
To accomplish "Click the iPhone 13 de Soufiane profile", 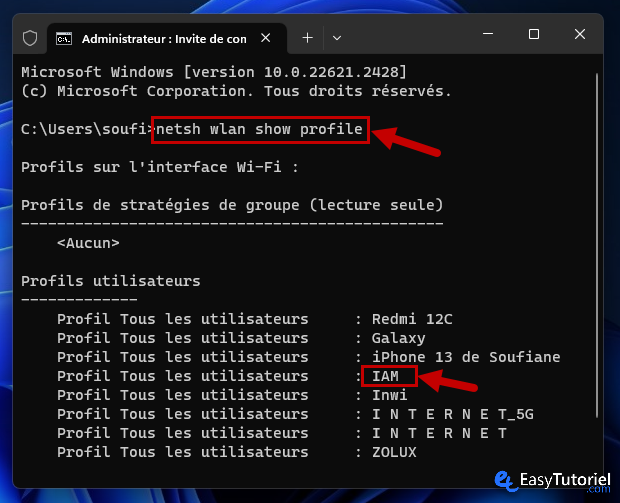I will click(x=466, y=357).
